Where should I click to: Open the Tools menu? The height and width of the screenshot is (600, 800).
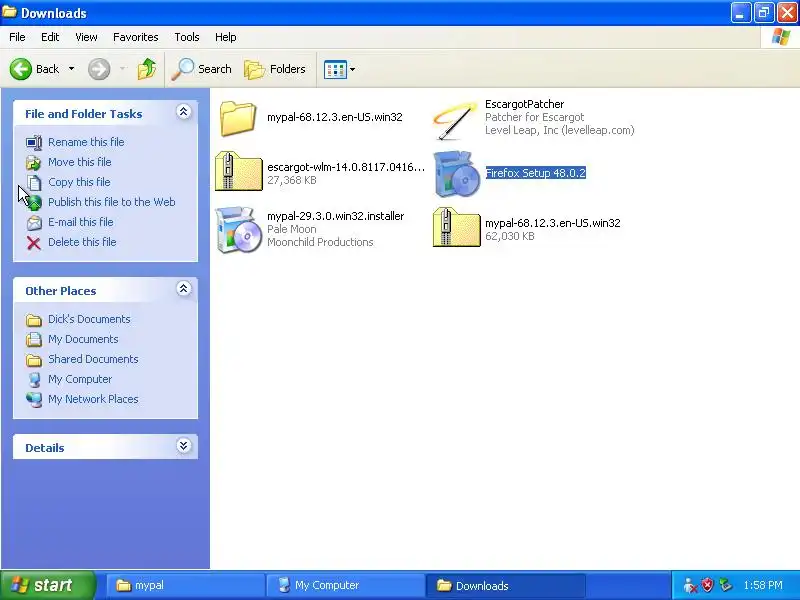[187, 37]
